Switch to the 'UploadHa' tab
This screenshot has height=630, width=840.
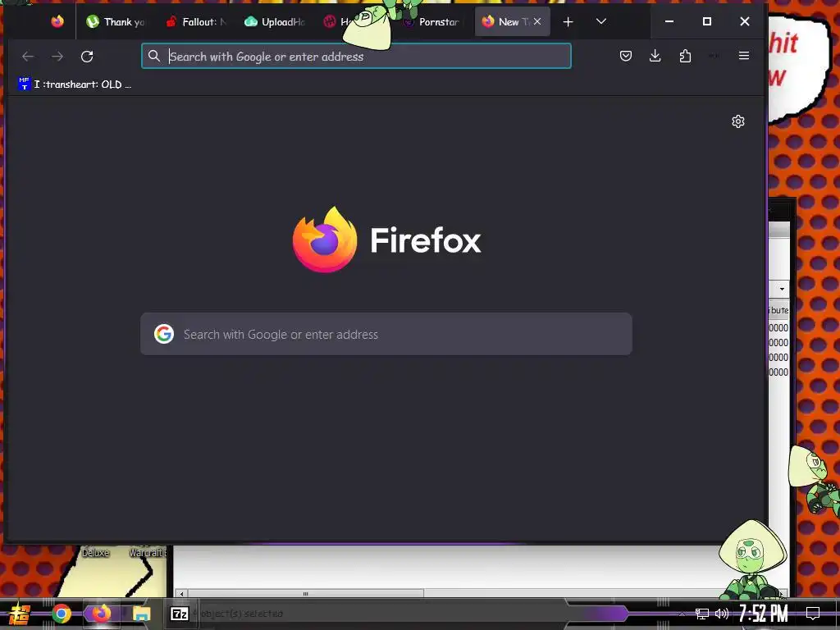276,21
